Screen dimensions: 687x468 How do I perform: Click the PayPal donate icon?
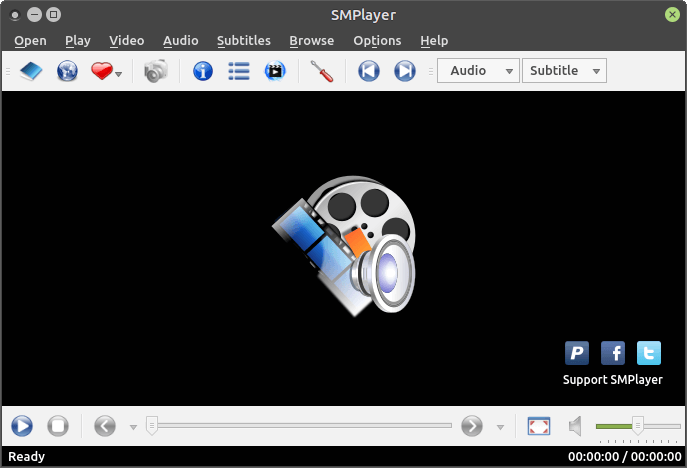[x=577, y=352]
